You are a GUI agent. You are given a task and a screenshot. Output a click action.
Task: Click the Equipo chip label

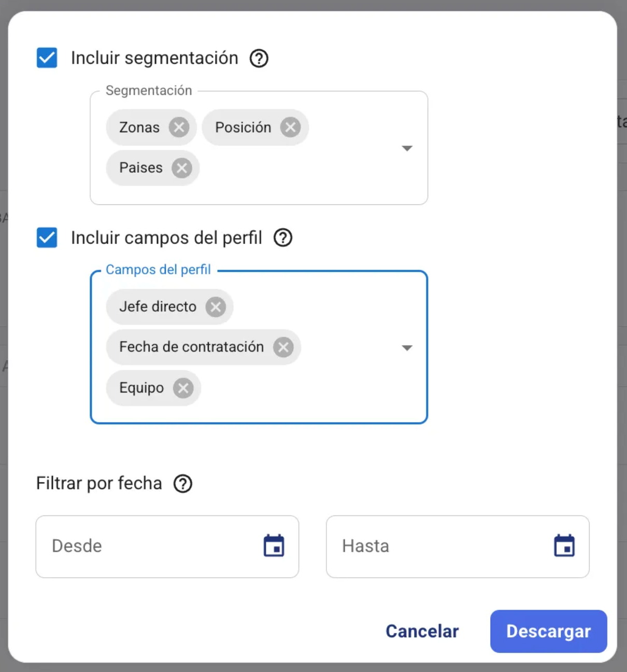tap(141, 388)
